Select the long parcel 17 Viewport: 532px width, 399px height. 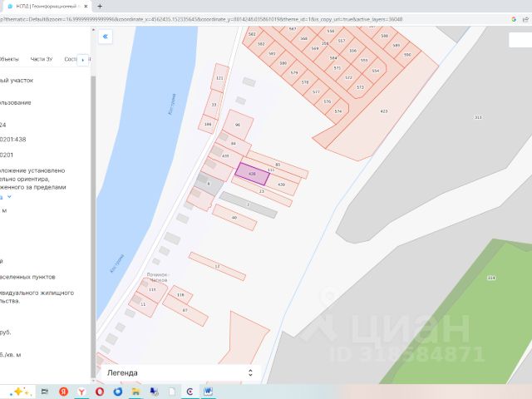pyautogui.click(x=217, y=267)
